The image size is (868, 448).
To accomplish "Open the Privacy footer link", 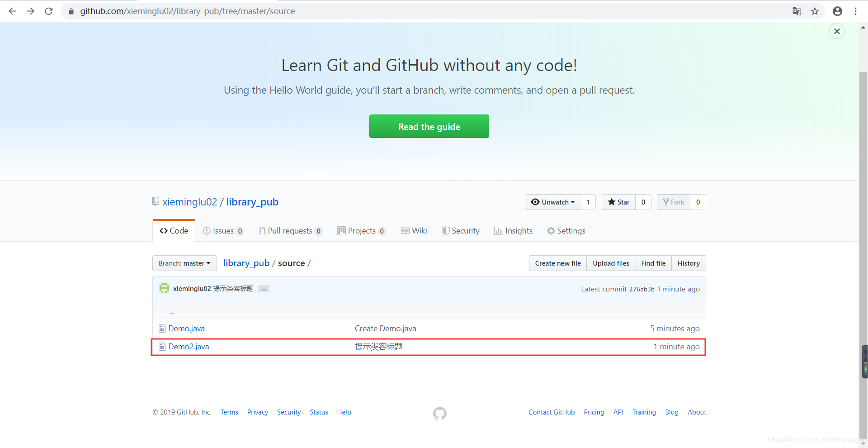I will click(x=258, y=412).
